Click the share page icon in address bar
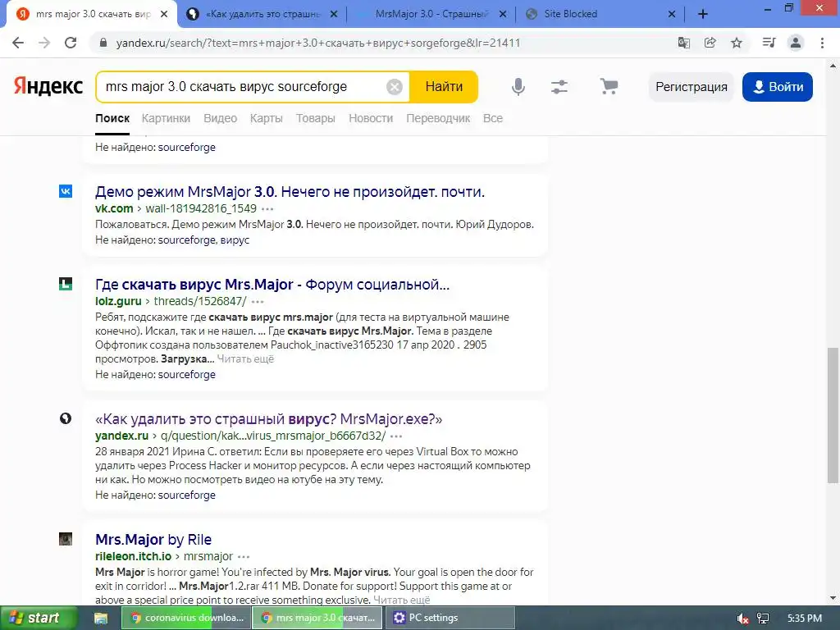The image size is (840, 630). pos(710,43)
